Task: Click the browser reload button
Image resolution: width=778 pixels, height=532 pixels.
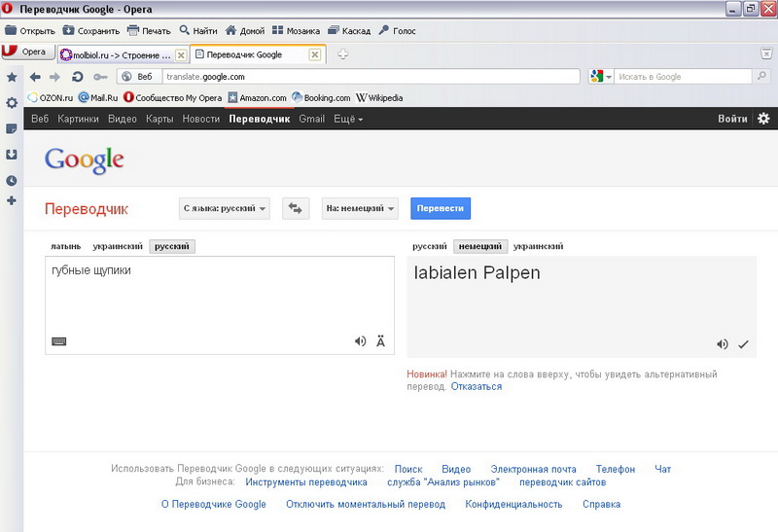Action: 77,77
